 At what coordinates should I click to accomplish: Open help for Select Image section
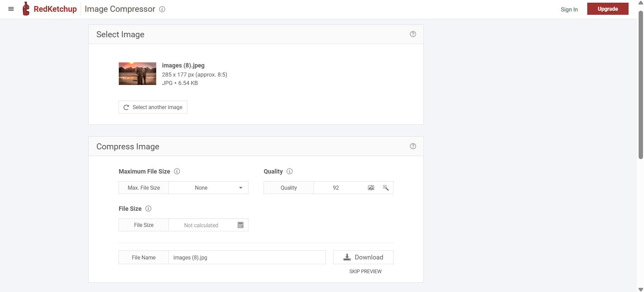pyautogui.click(x=413, y=34)
